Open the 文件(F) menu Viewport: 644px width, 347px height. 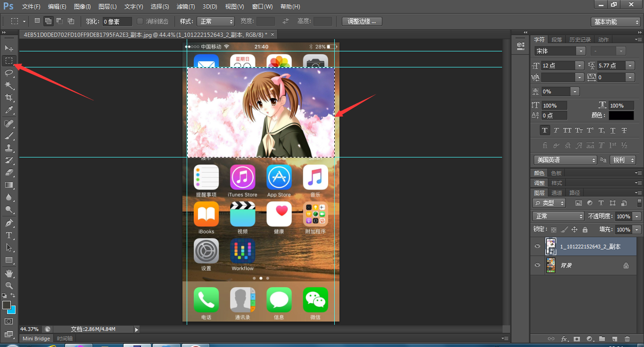tap(31, 7)
